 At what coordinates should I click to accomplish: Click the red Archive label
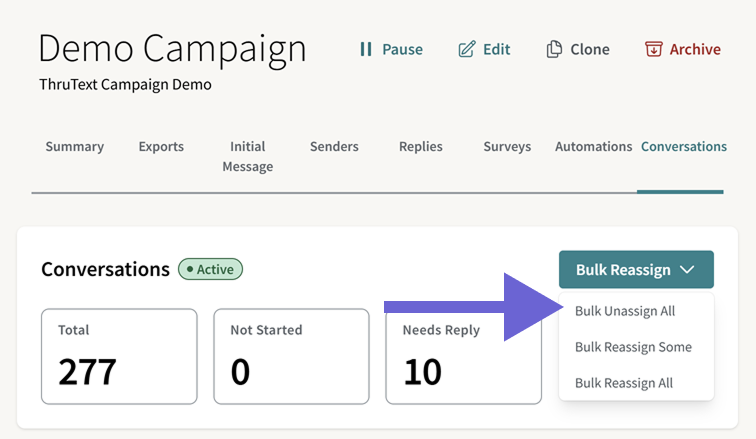coord(695,49)
